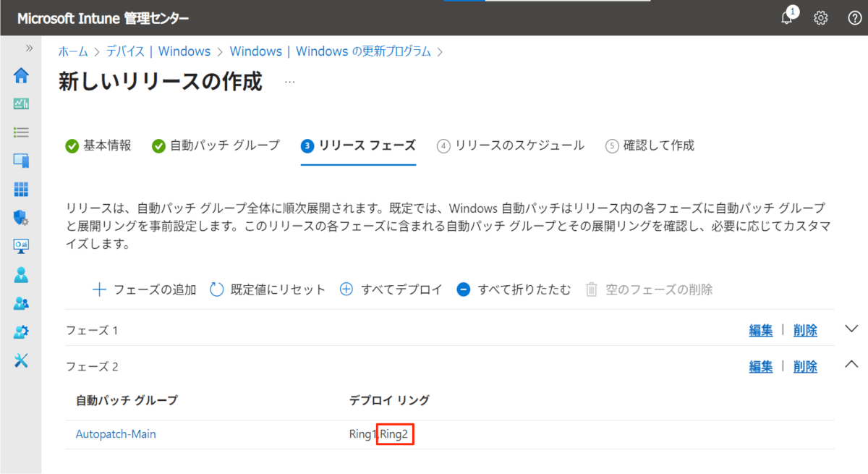The image size is (868, 474).
Task: Open Tenant administration icon
Action: (x=21, y=332)
